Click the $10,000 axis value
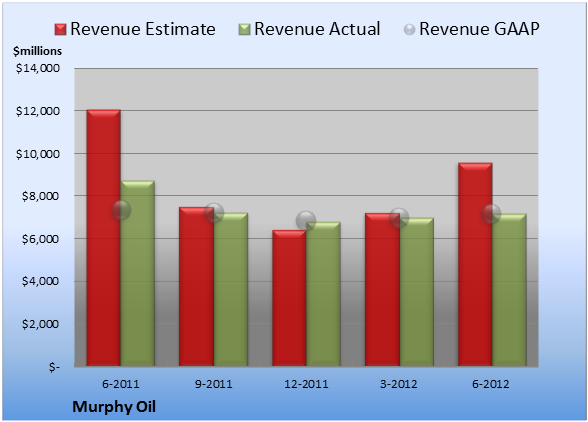The width and height of the screenshot is (588, 422). (38, 154)
